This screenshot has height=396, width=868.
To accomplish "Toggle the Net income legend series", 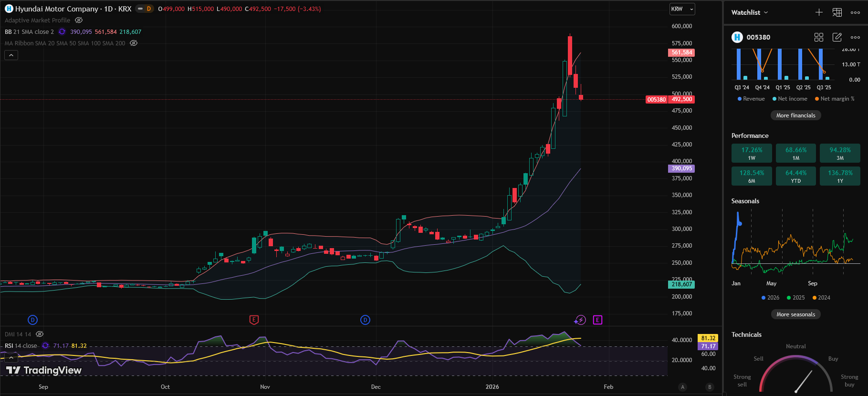I will (x=790, y=99).
